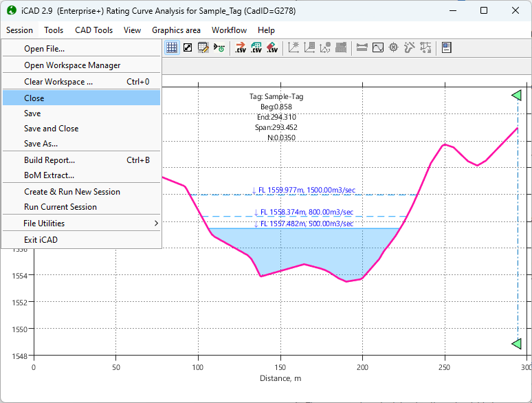
Task: Click the rightmost report panel toolbar icon
Action: tap(446, 47)
